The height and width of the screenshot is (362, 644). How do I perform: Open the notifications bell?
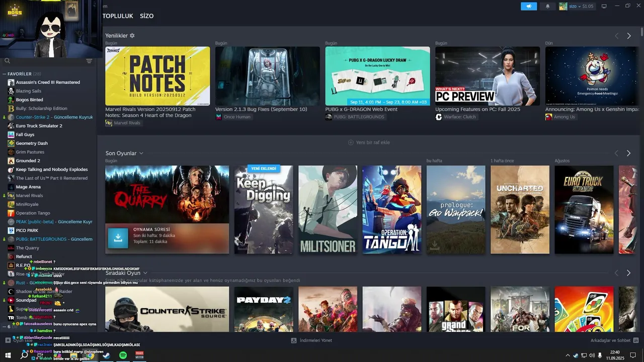click(x=548, y=6)
